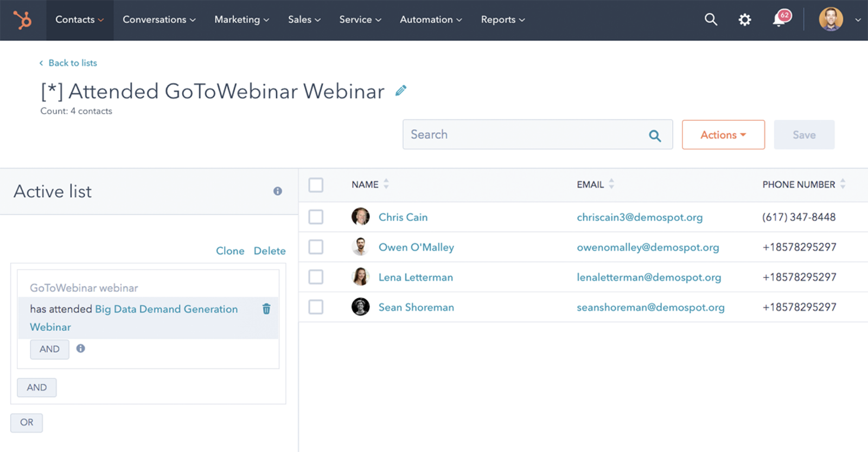Click the HubSpot sprocket logo

(23, 20)
